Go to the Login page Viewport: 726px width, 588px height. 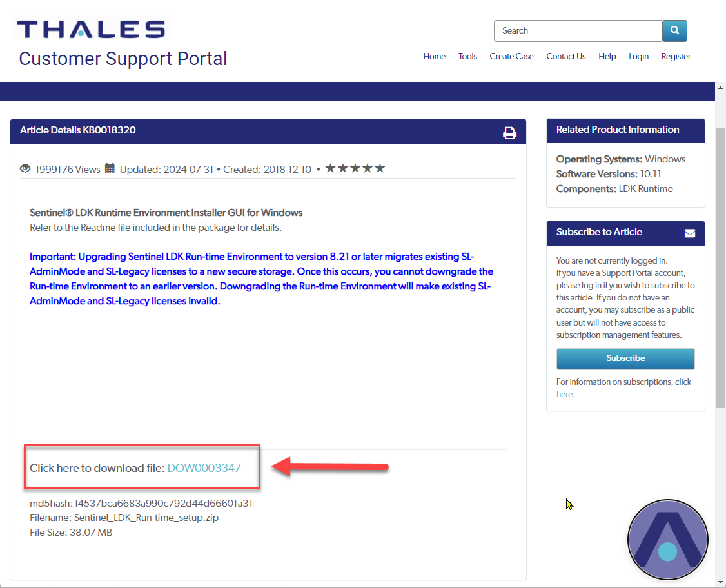tap(638, 56)
